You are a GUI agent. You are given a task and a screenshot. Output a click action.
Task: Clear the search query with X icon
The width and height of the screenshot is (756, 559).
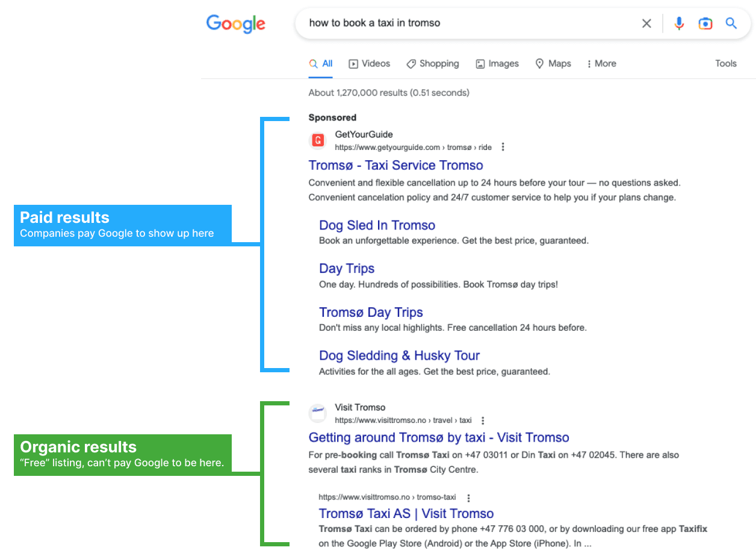pos(646,23)
